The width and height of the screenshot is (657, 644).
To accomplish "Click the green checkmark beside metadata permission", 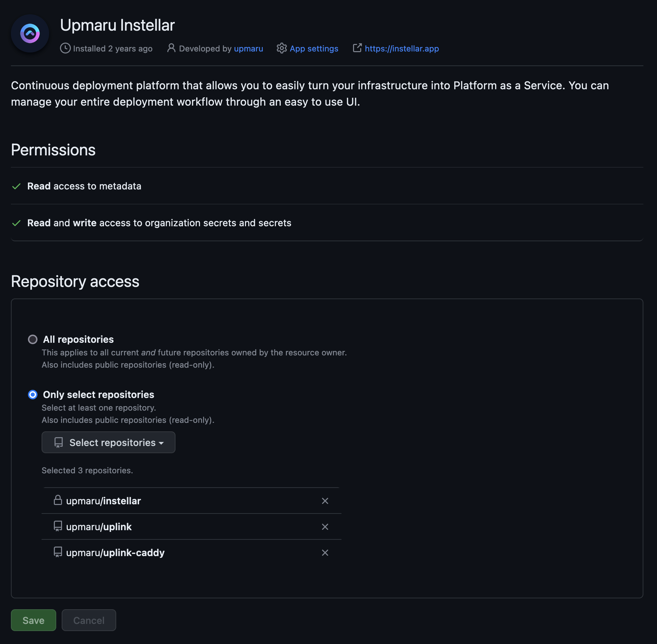I will click(x=16, y=186).
